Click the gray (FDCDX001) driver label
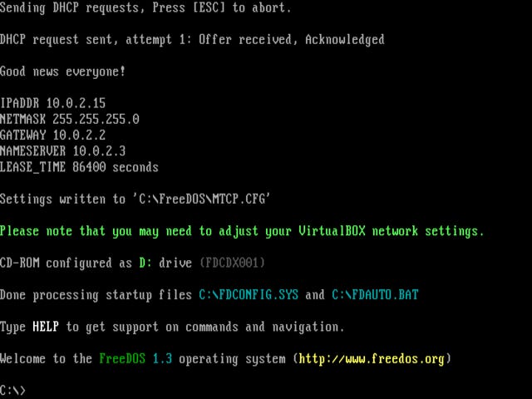 233,263
